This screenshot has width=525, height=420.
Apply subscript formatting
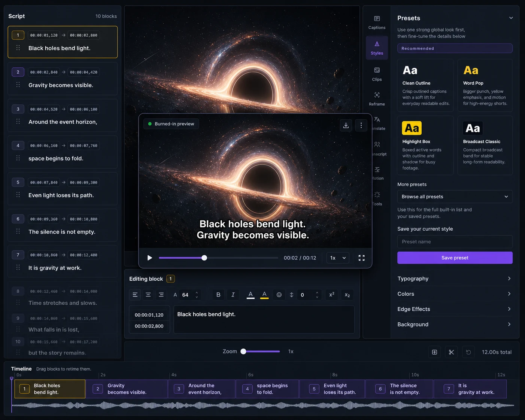tap(347, 295)
